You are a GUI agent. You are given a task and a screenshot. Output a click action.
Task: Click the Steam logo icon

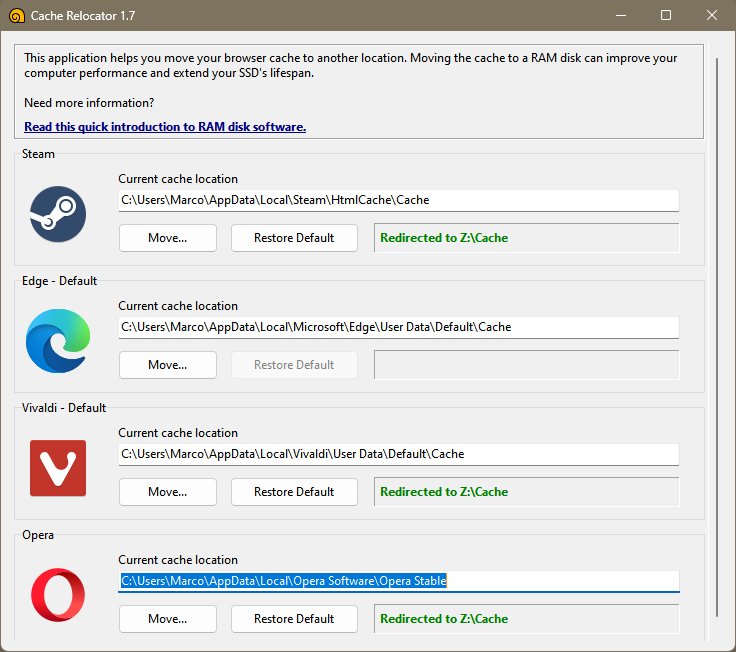click(58, 214)
